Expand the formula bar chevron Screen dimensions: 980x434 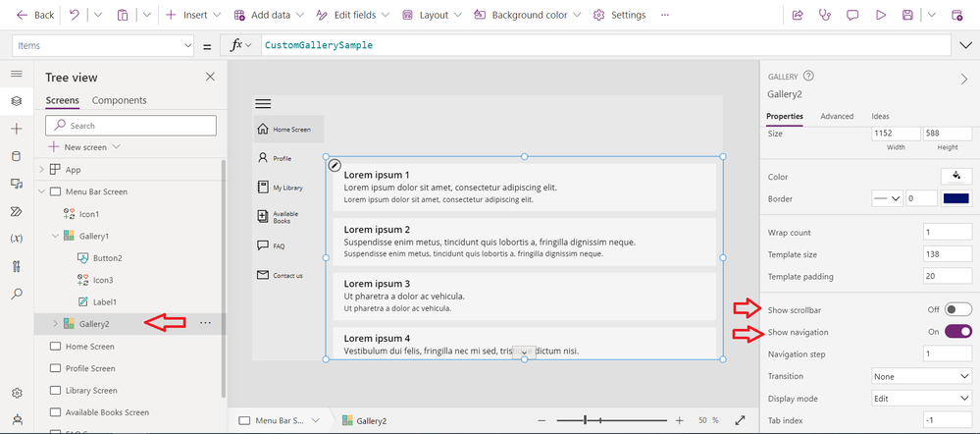(x=964, y=45)
